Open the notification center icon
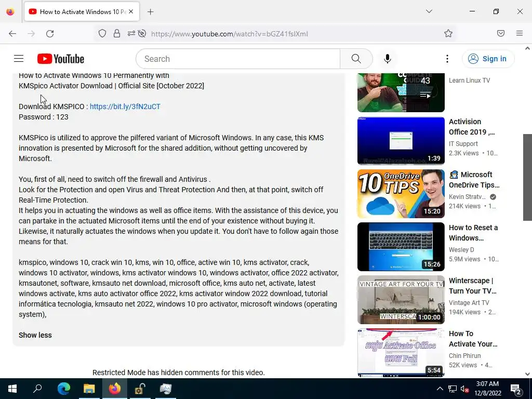Image resolution: width=532 pixels, height=399 pixels. click(516, 389)
